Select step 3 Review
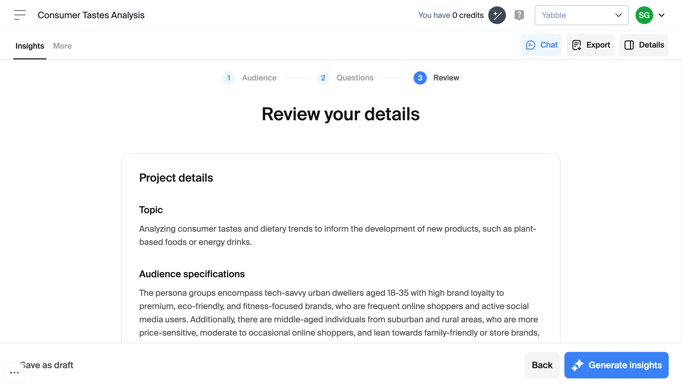The image size is (682, 387). coord(436,78)
